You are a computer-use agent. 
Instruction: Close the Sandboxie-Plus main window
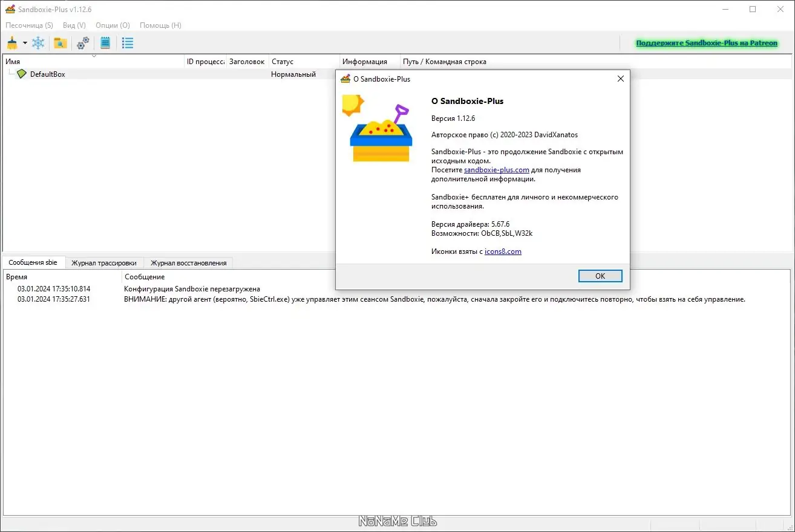point(780,9)
